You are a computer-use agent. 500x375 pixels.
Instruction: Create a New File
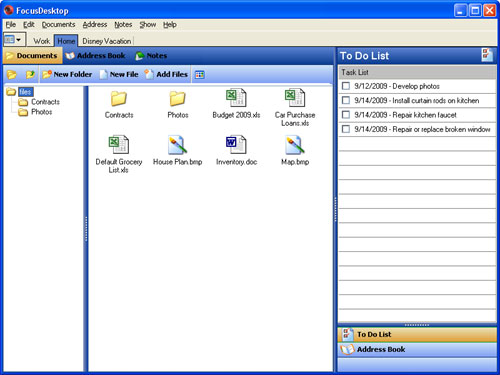click(119, 74)
